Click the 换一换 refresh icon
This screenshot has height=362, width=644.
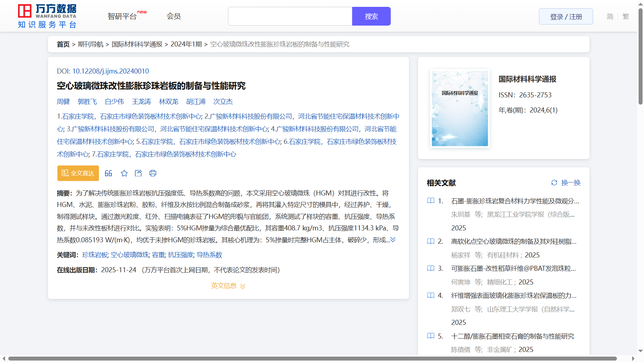[554, 183]
